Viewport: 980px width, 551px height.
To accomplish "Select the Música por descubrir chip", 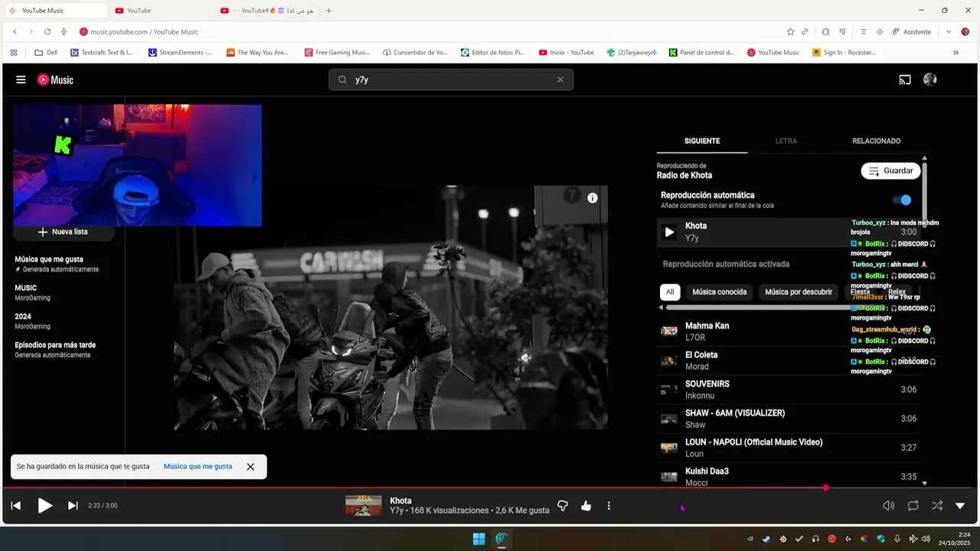I will 799,292.
